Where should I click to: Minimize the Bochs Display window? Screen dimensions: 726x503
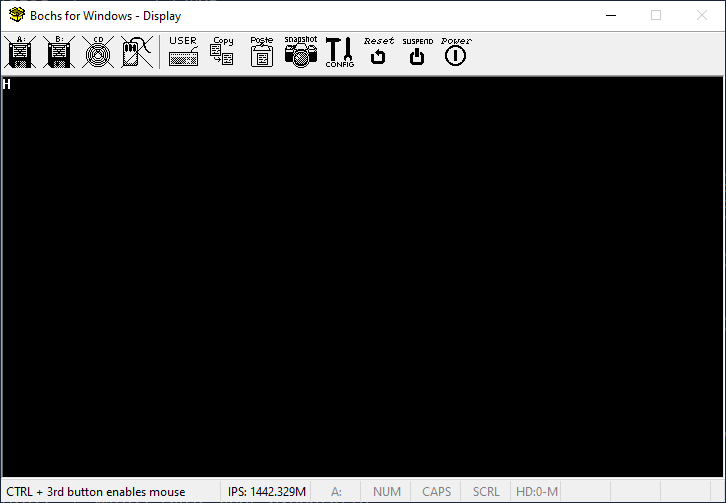coord(611,15)
